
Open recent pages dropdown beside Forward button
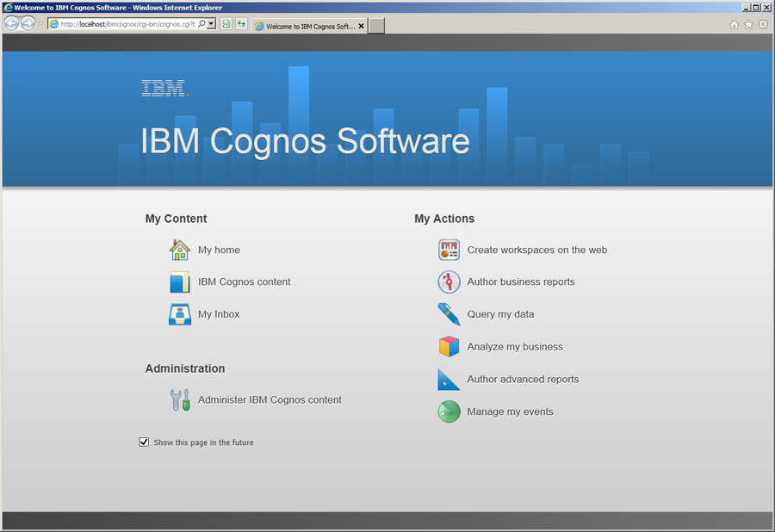41,24
